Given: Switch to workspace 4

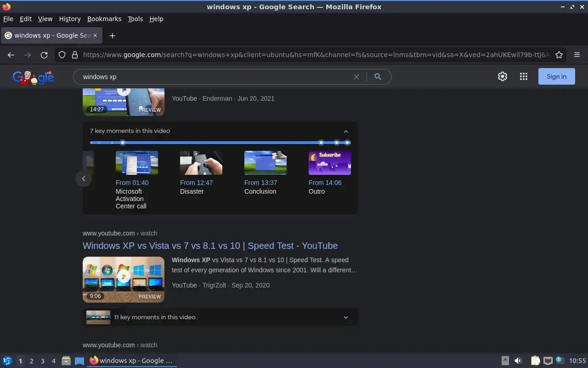Looking at the screenshot, I should pyautogui.click(x=53, y=361).
